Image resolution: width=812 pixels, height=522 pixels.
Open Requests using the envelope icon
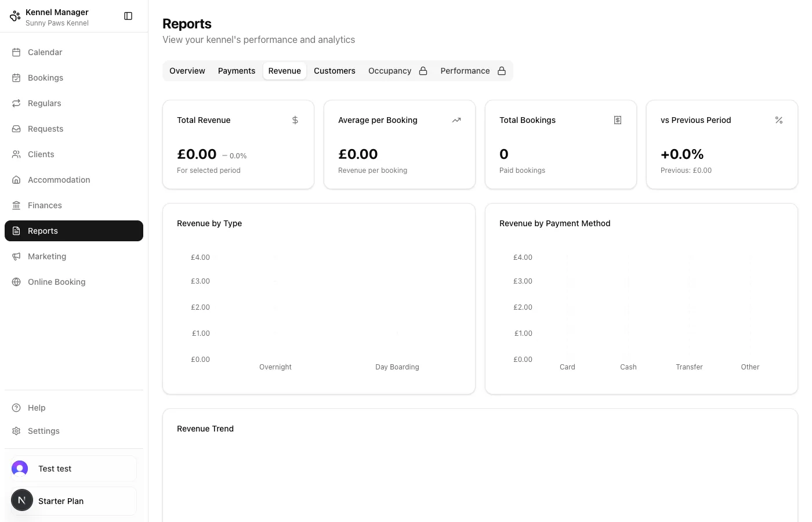click(17, 129)
